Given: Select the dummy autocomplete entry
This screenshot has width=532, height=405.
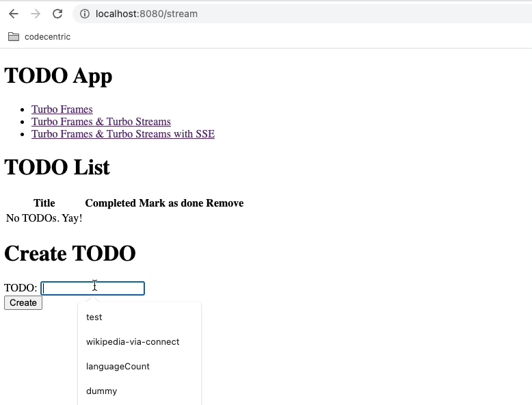Looking at the screenshot, I should pos(101,391).
